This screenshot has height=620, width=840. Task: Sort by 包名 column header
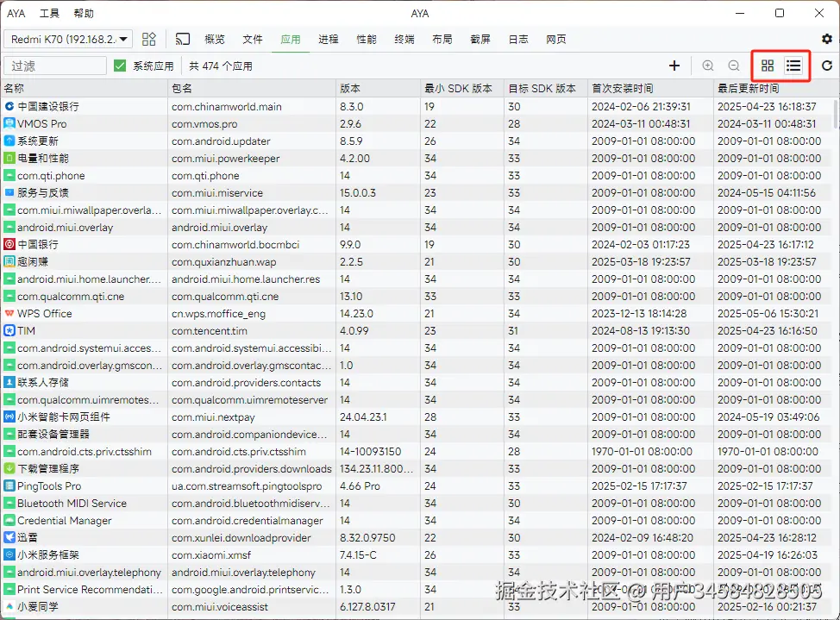[252, 88]
